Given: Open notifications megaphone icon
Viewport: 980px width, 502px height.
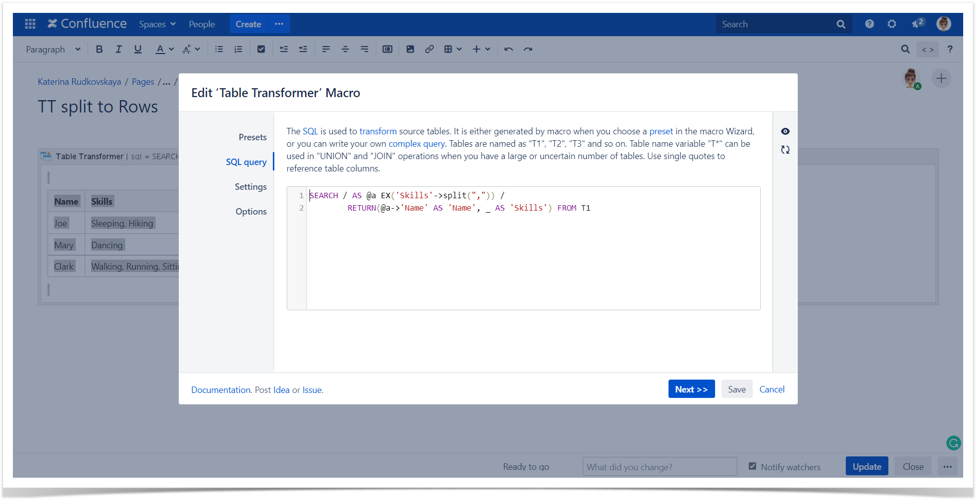Looking at the screenshot, I should coord(917,24).
